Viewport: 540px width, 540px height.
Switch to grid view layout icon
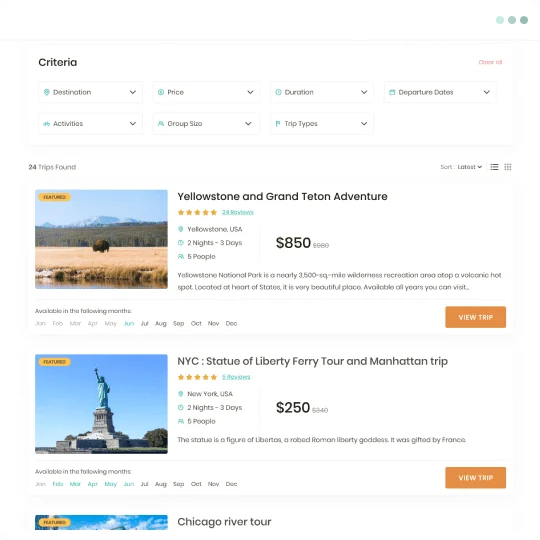(x=508, y=167)
